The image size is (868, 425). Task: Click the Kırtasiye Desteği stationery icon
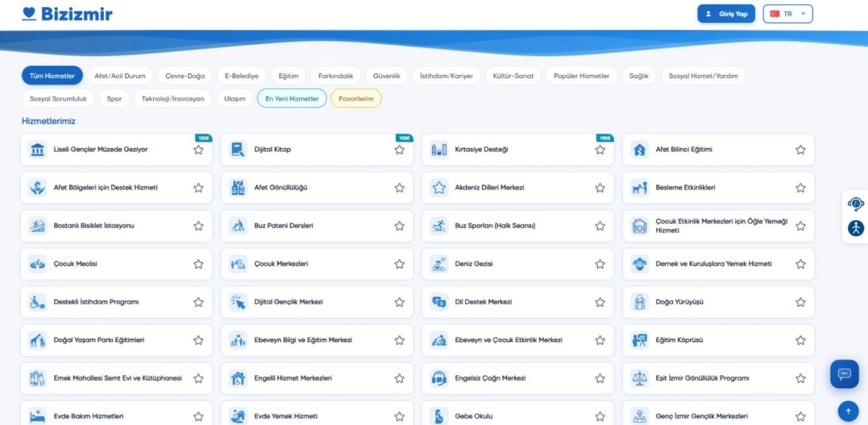[439, 150]
